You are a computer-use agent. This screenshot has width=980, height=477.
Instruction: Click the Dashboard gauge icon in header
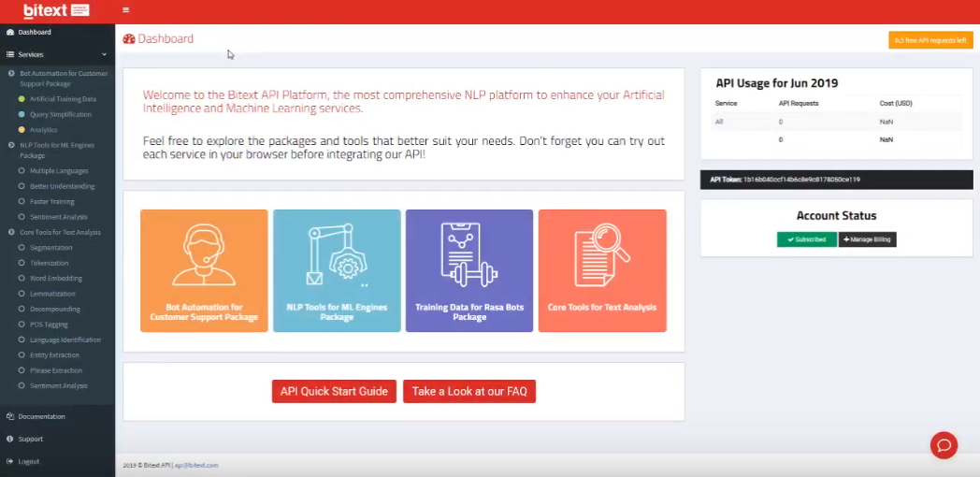pyautogui.click(x=129, y=38)
